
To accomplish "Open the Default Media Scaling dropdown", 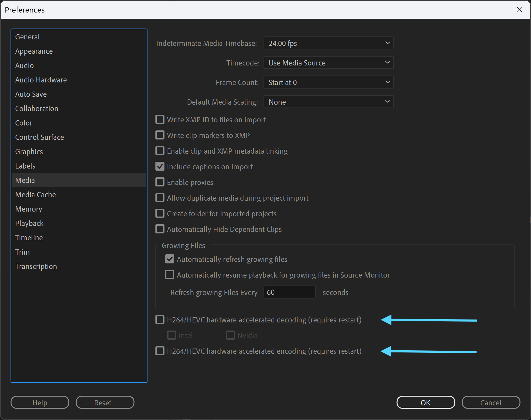I will click(x=328, y=102).
